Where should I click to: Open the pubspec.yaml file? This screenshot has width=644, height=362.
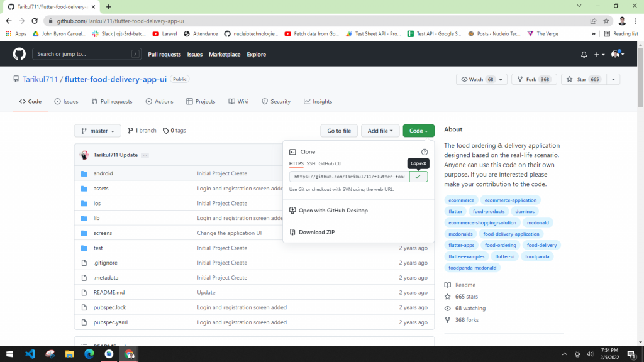111,322
